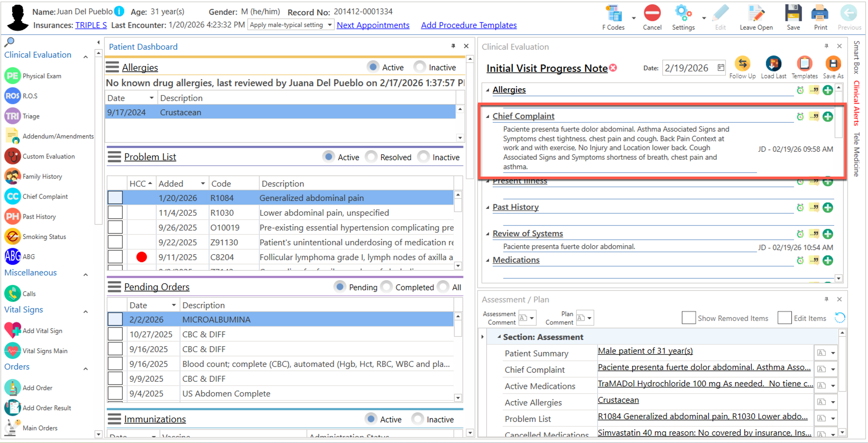Click the Next Appointments link
The height and width of the screenshot is (443, 868).
coord(373,25)
